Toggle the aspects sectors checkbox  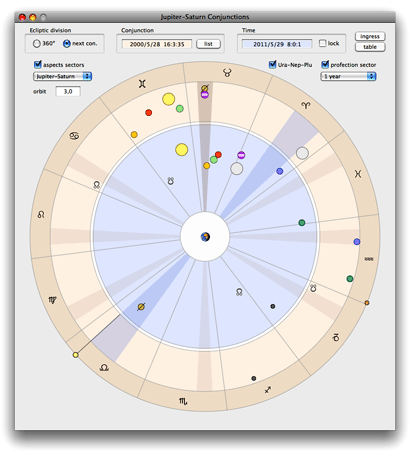38,64
